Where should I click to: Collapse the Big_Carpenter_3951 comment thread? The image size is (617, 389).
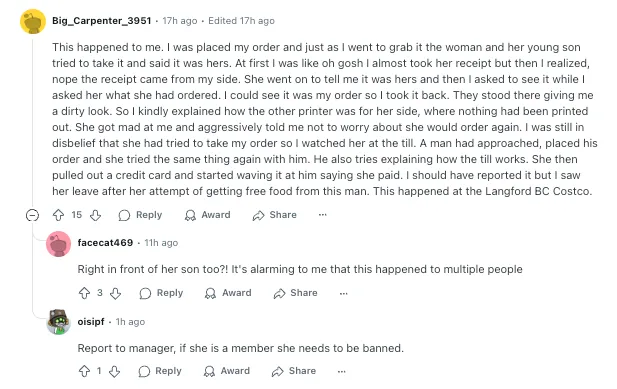(x=32, y=215)
